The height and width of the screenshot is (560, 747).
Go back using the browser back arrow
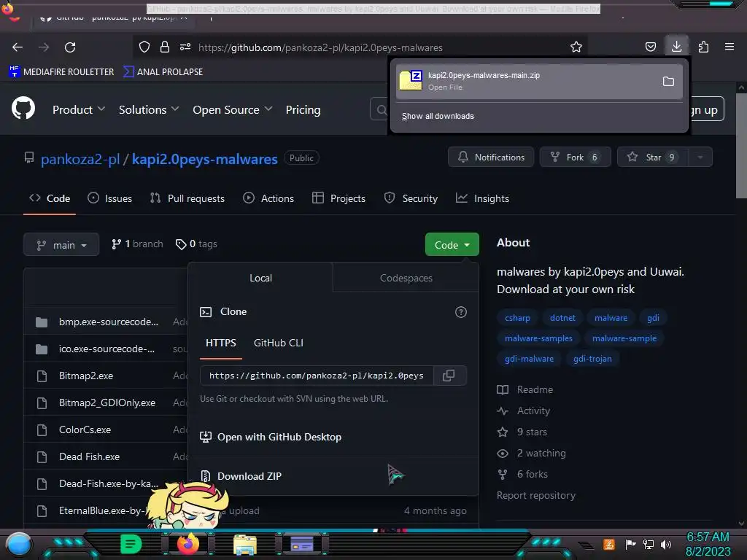click(x=18, y=47)
